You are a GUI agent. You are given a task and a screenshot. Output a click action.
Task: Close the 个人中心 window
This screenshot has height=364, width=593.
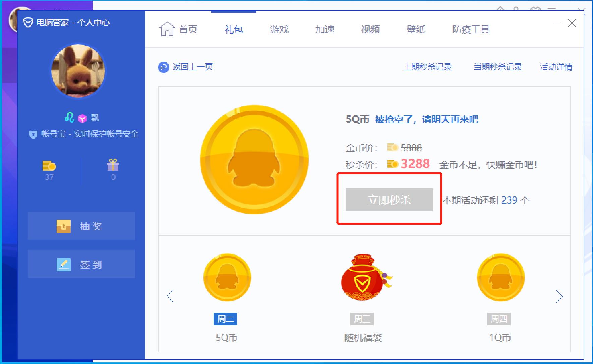[x=572, y=23]
